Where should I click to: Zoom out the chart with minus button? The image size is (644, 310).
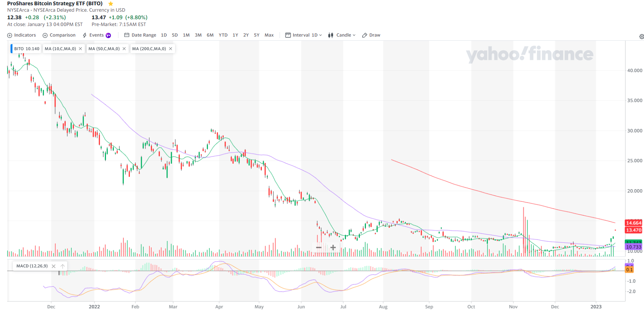319,247
